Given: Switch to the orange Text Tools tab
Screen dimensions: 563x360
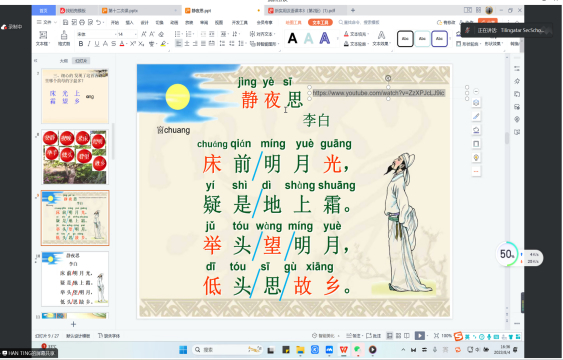Looking at the screenshot, I should [x=320, y=22].
